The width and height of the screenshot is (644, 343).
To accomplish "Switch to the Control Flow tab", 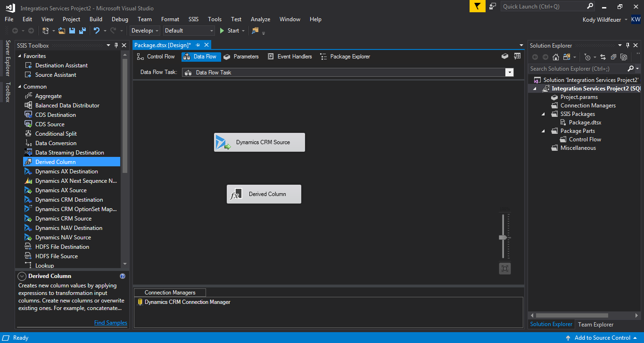I will [x=156, y=57].
